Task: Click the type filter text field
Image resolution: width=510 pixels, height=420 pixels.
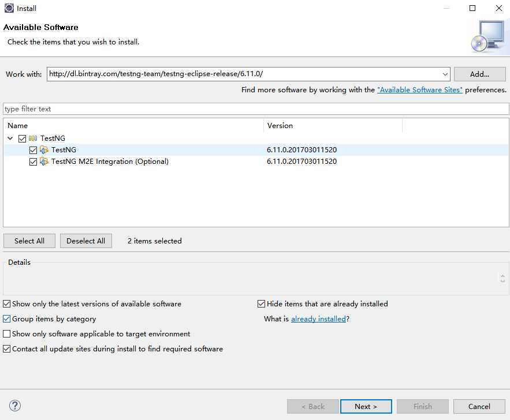Action: [256, 109]
